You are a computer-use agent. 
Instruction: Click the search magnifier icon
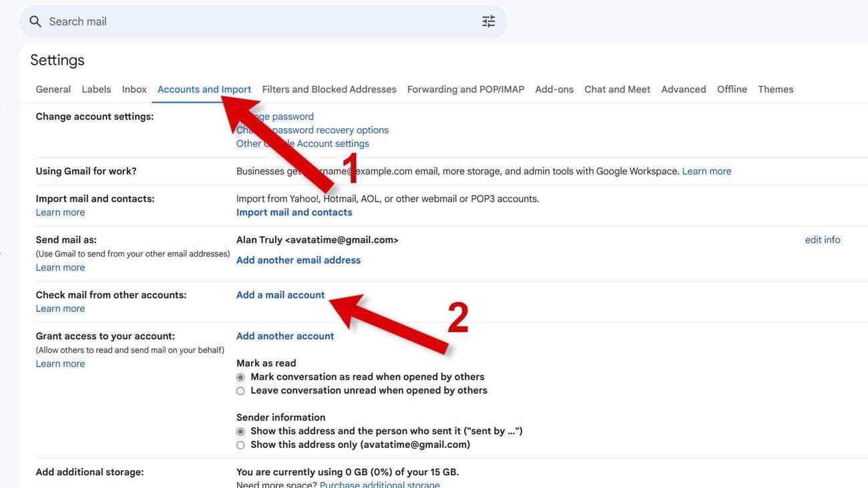coord(35,21)
